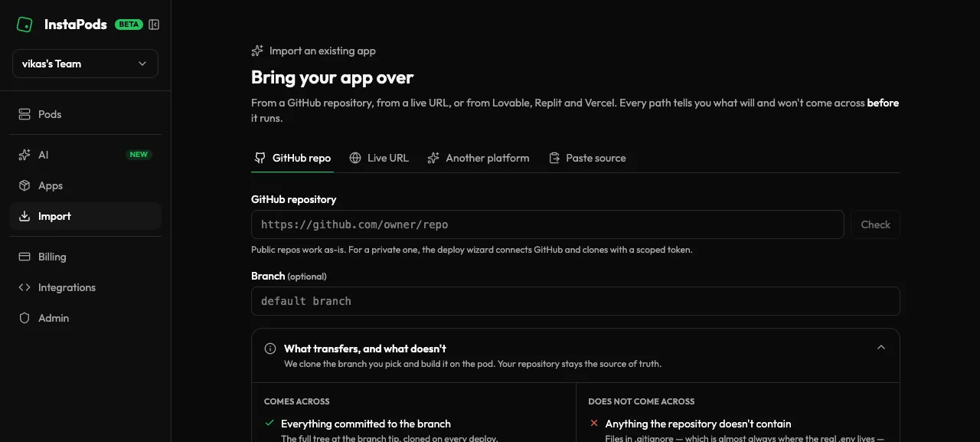Switch to the Live URL tab

tap(379, 158)
